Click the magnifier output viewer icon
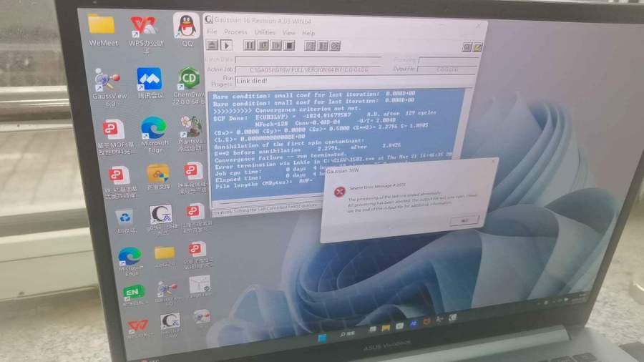The width and height of the screenshot is (644, 362). point(467,48)
